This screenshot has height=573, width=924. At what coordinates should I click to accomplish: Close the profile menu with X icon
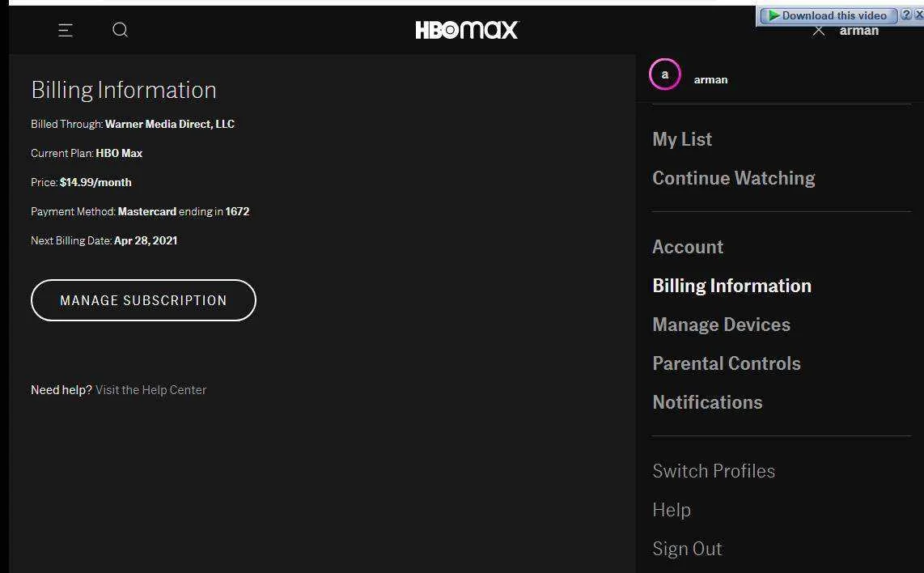click(819, 31)
